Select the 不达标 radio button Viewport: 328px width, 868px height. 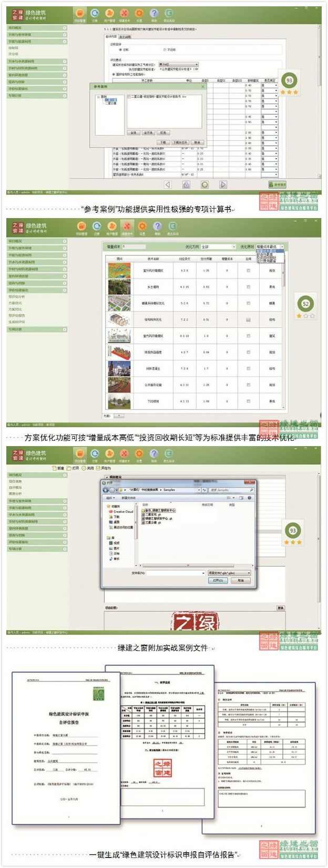click(165, 50)
